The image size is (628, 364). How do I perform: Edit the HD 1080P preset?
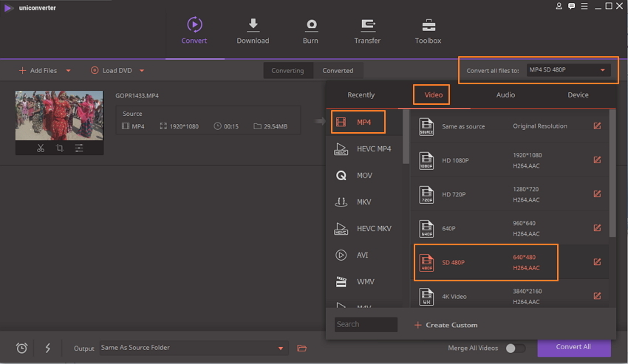pos(597,159)
